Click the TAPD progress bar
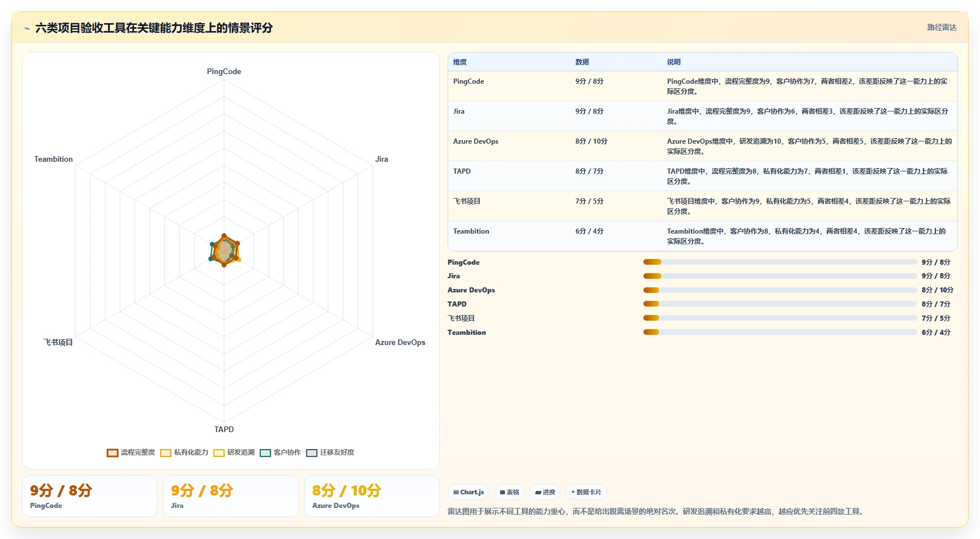Viewport: 980px width, 539px height. pos(780,304)
